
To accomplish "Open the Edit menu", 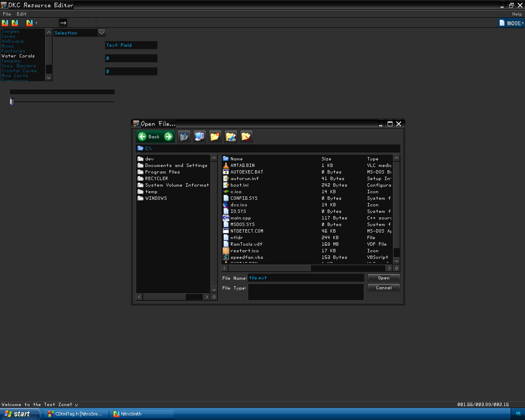I will (x=21, y=14).
